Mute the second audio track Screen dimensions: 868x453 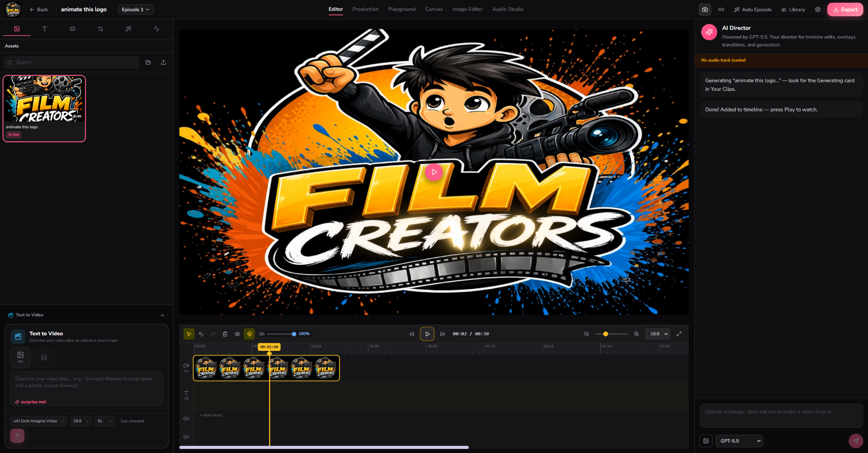click(x=186, y=437)
